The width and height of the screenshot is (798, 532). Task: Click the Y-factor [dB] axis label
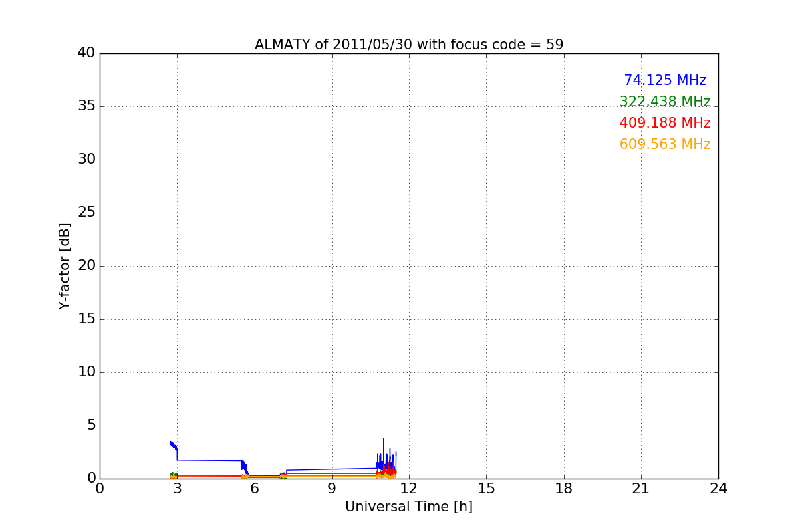(x=65, y=266)
